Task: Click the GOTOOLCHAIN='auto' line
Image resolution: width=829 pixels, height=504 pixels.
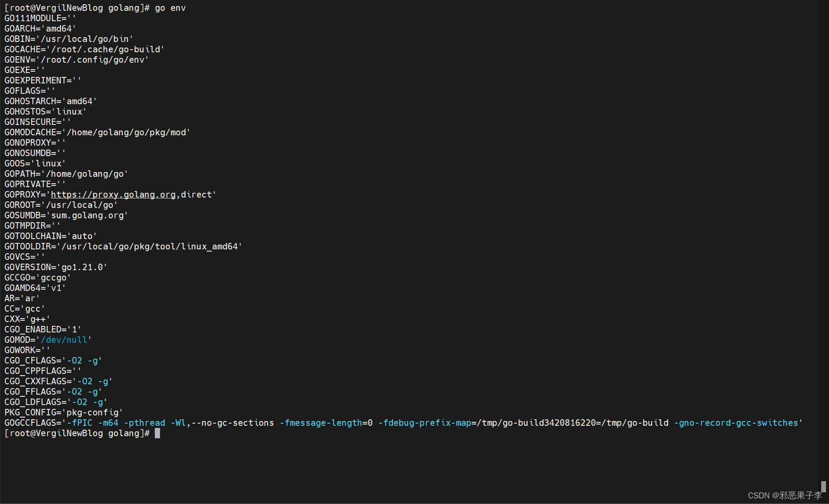Action: 51,236
